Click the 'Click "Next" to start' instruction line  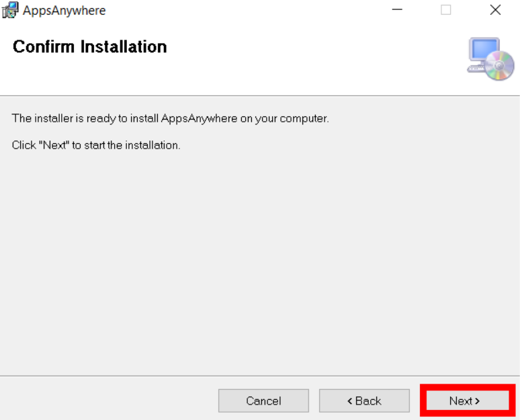click(x=96, y=145)
